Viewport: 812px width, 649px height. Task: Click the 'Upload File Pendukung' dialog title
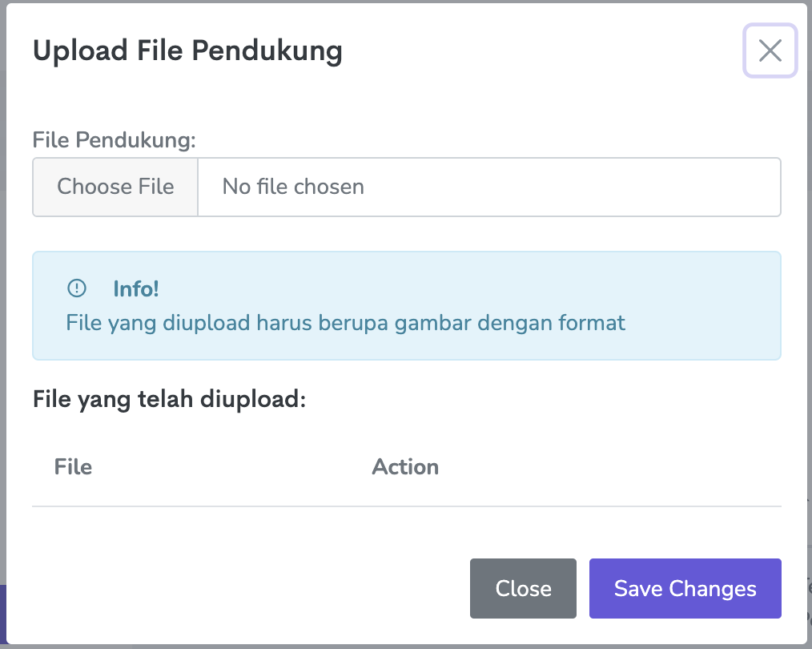187,50
